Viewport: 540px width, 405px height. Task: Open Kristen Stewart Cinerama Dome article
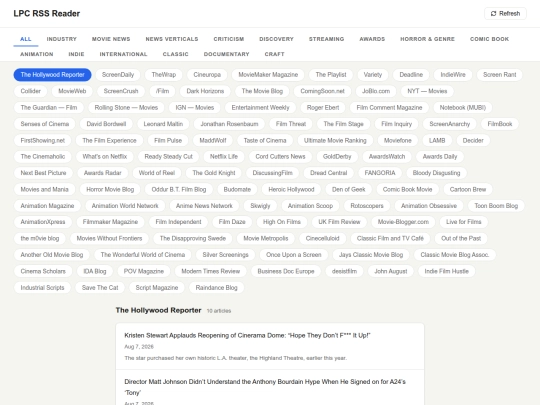pyautogui.click(x=247, y=335)
